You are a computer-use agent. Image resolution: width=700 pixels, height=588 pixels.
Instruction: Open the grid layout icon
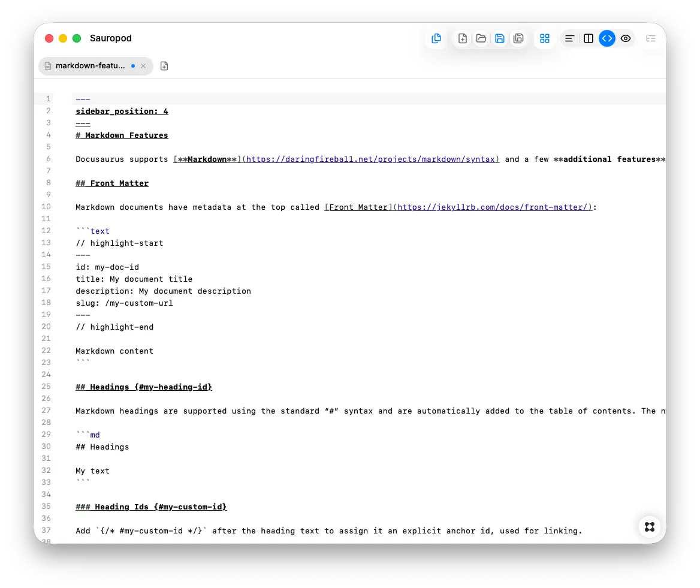(x=545, y=38)
